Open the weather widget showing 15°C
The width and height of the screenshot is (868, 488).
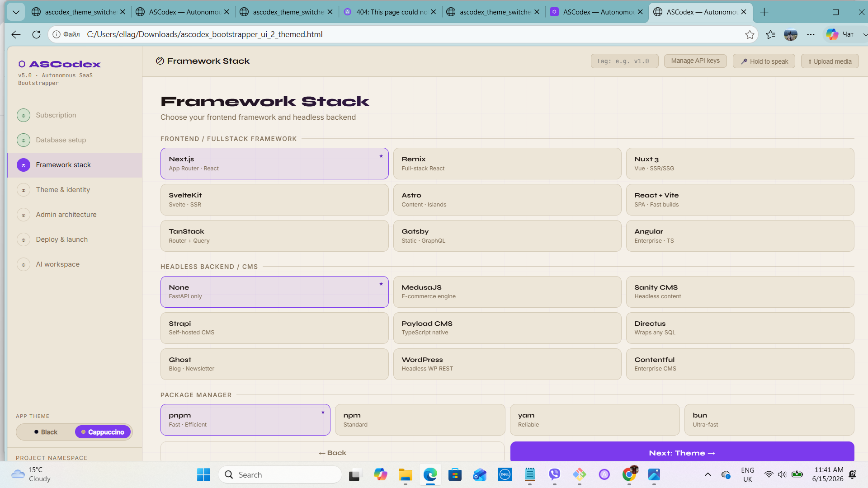[x=32, y=474]
